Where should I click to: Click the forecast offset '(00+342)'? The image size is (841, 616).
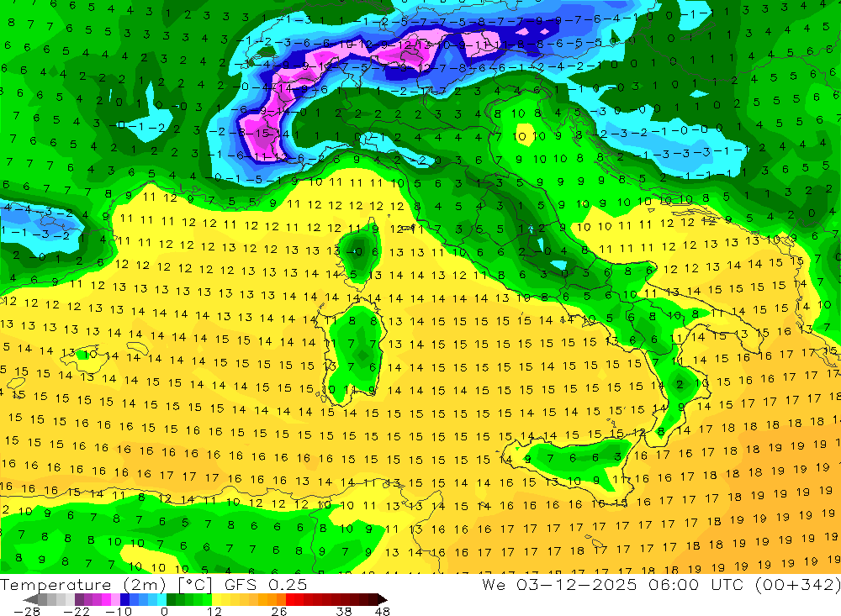(x=797, y=585)
